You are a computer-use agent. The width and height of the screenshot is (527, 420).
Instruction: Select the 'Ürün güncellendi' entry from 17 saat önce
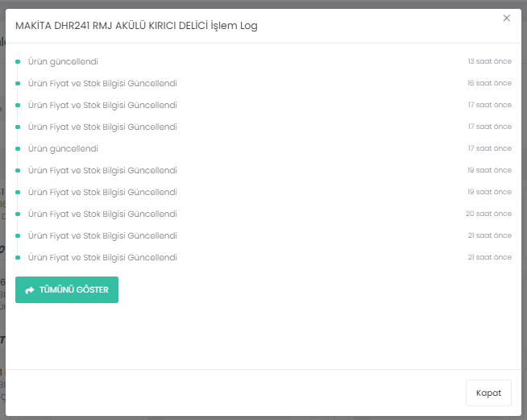[63, 148]
